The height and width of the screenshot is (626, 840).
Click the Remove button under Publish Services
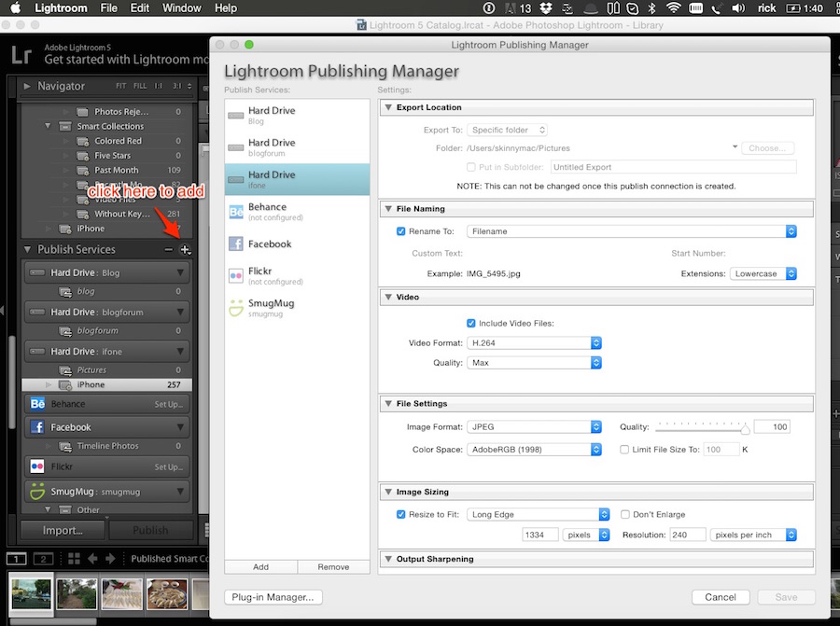[333, 566]
